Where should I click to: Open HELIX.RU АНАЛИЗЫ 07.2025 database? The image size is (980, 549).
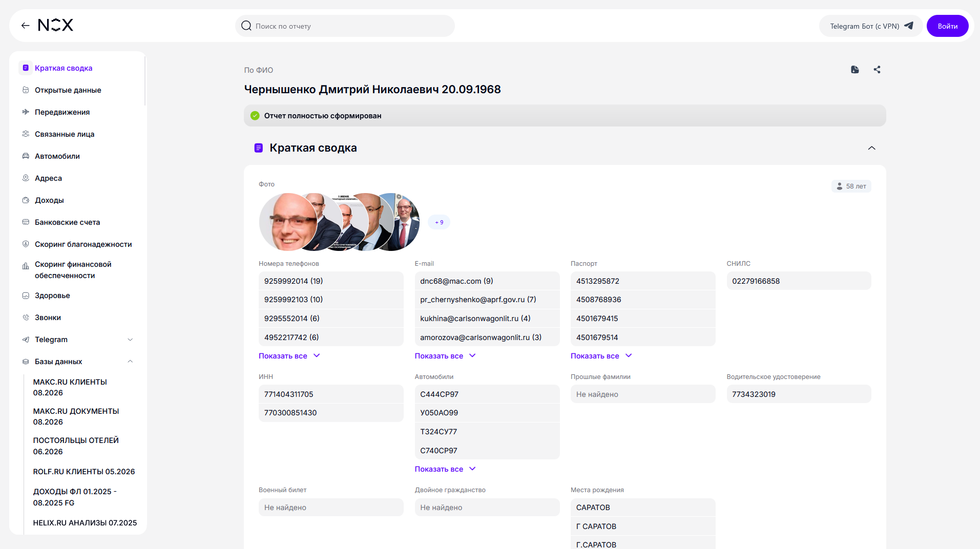pyautogui.click(x=85, y=523)
